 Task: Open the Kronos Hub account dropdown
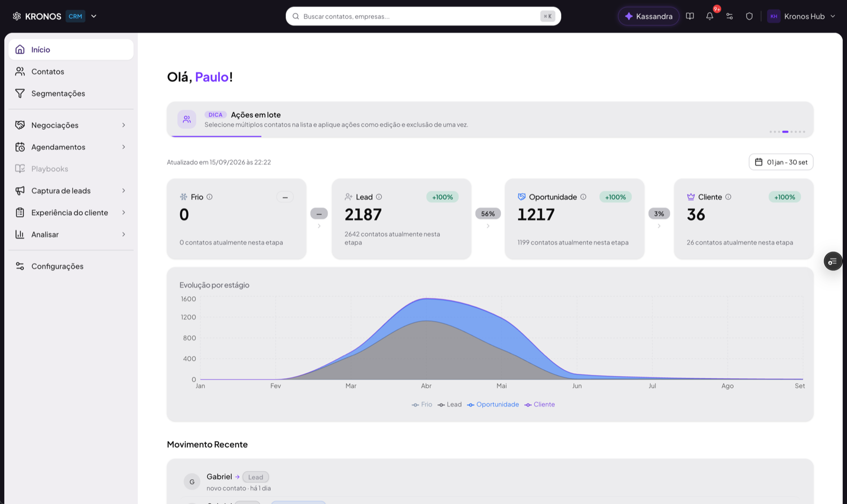coord(801,16)
